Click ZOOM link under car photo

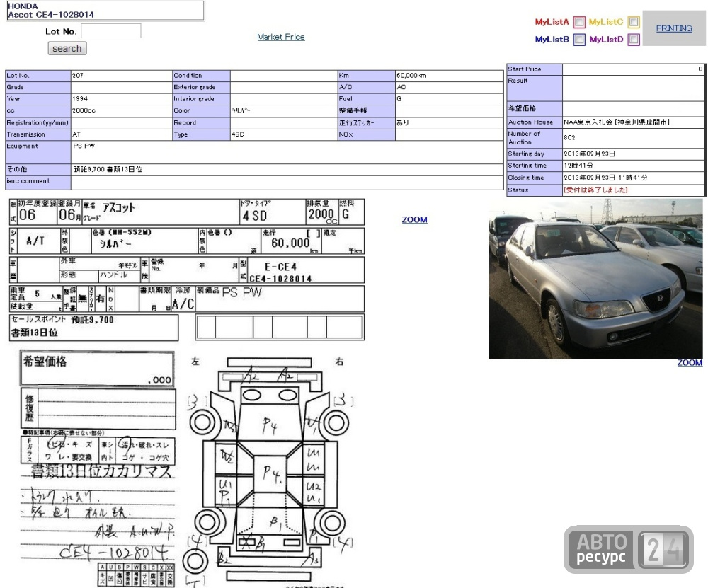690,363
